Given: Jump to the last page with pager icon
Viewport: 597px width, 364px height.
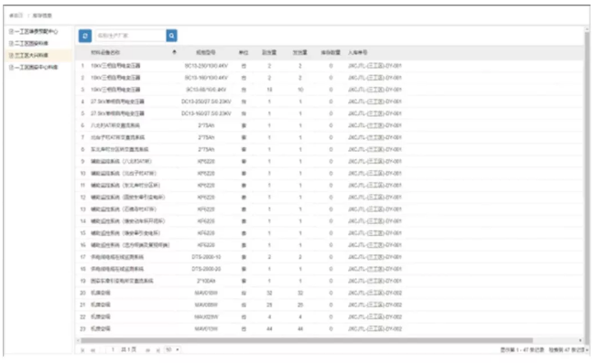Looking at the screenshot, I should point(157,350).
